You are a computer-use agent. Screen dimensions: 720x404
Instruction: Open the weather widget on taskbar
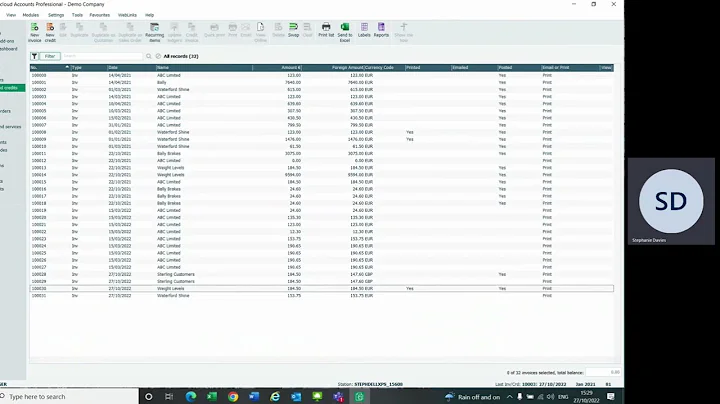472,397
